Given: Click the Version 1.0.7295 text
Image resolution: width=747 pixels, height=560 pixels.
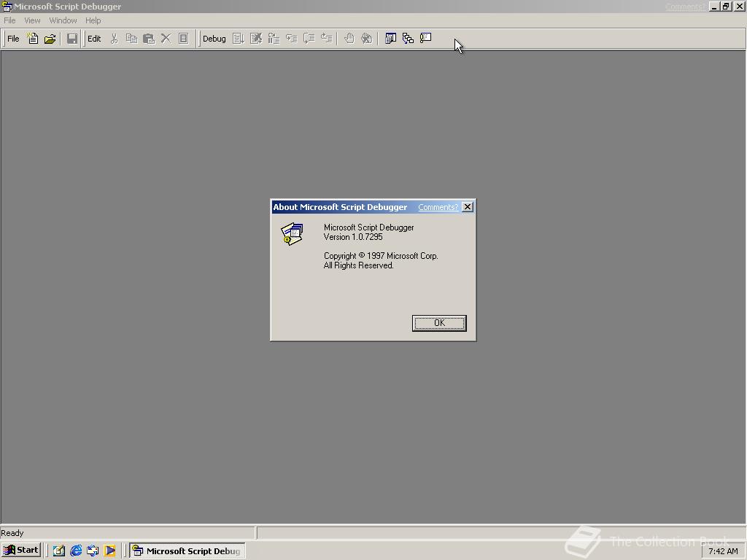Looking at the screenshot, I should click(353, 237).
